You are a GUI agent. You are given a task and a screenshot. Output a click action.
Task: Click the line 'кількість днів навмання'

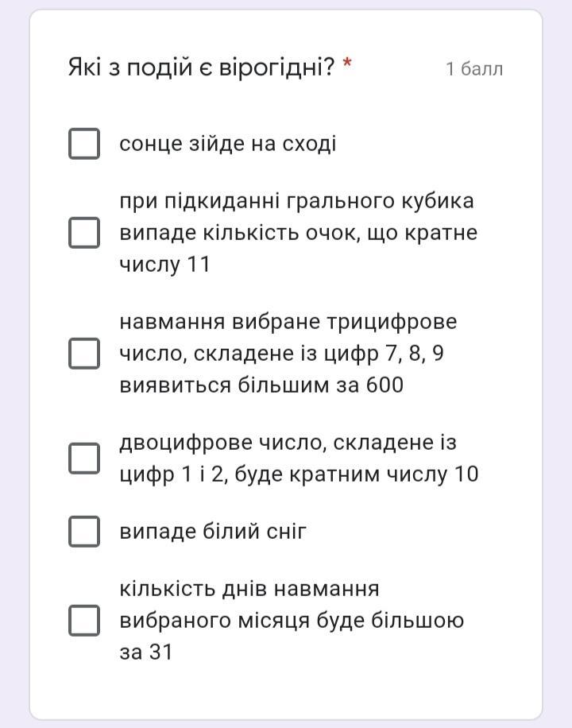click(x=249, y=589)
